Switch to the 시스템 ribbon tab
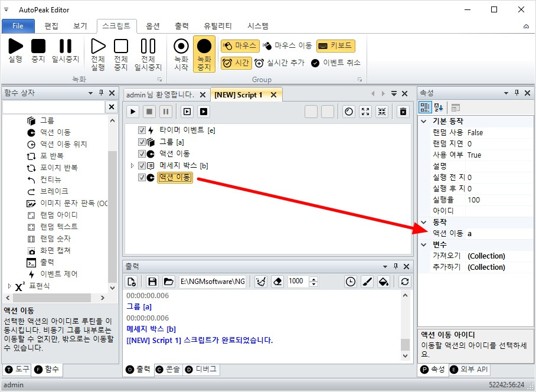 (258, 26)
